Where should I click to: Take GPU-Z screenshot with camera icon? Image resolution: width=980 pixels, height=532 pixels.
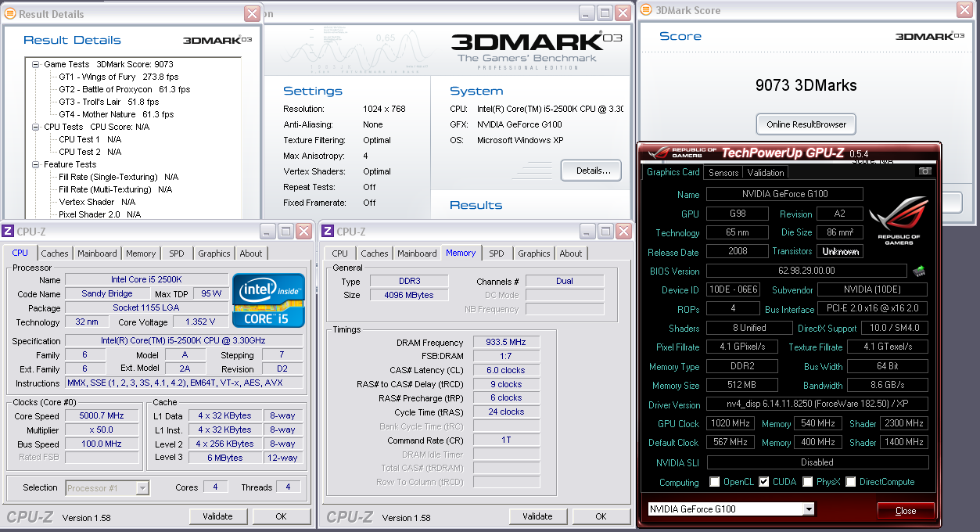tap(925, 171)
